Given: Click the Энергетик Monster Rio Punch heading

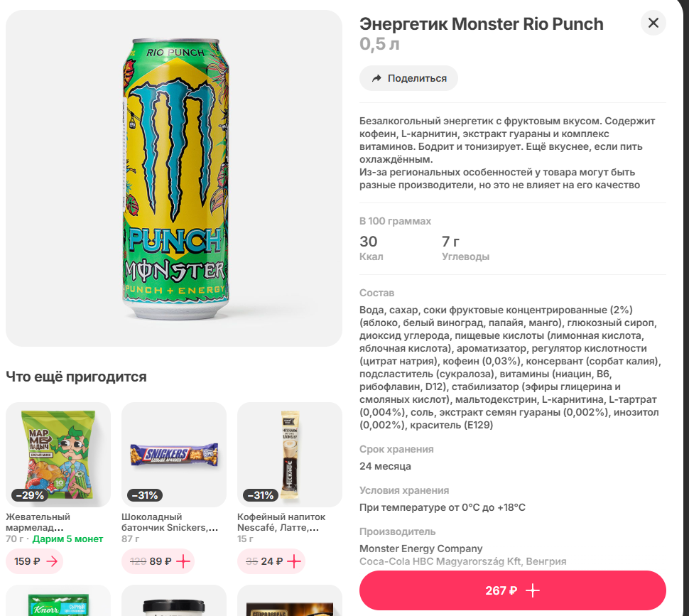Looking at the screenshot, I should (481, 24).
